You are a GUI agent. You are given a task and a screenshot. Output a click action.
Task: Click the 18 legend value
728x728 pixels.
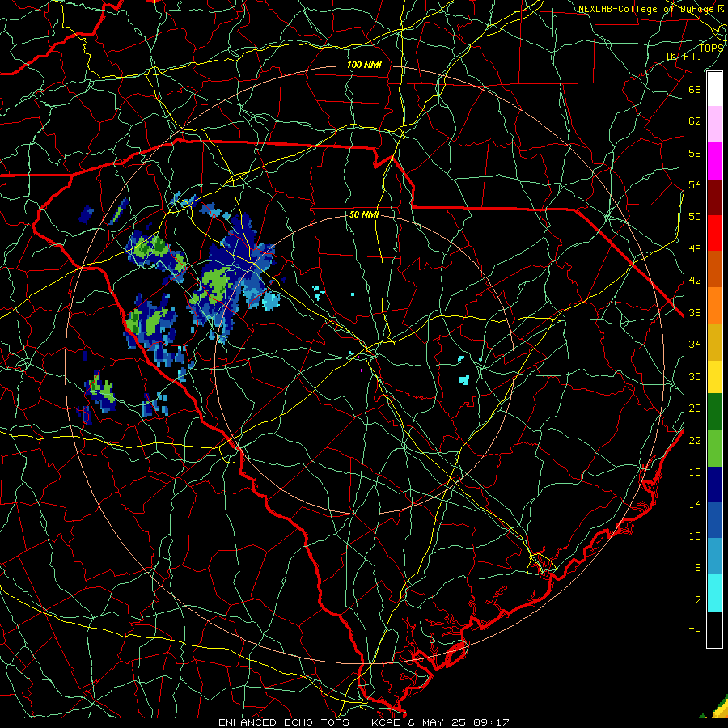695,472
